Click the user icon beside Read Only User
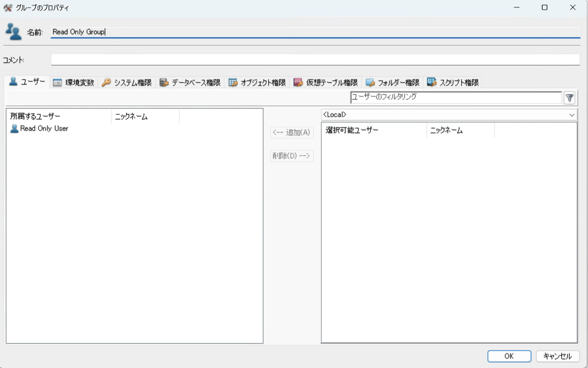 [x=15, y=129]
